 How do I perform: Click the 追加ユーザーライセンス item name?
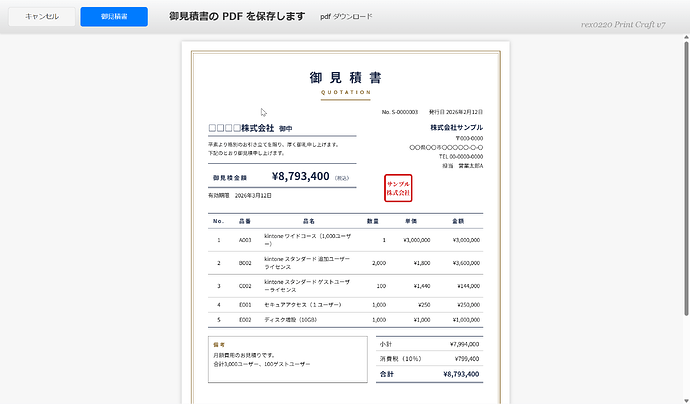pyautogui.click(x=307, y=263)
